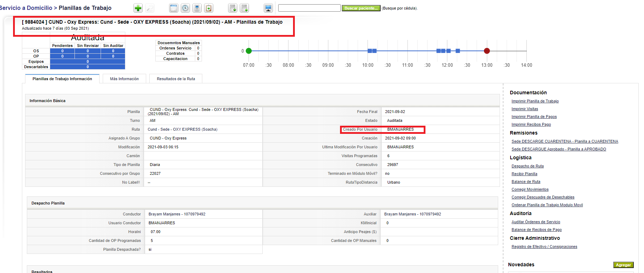The width and height of the screenshot is (644, 273).
Task: Click the green start marker at 07:00
Action: pyautogui.click(x=249, y=51)
